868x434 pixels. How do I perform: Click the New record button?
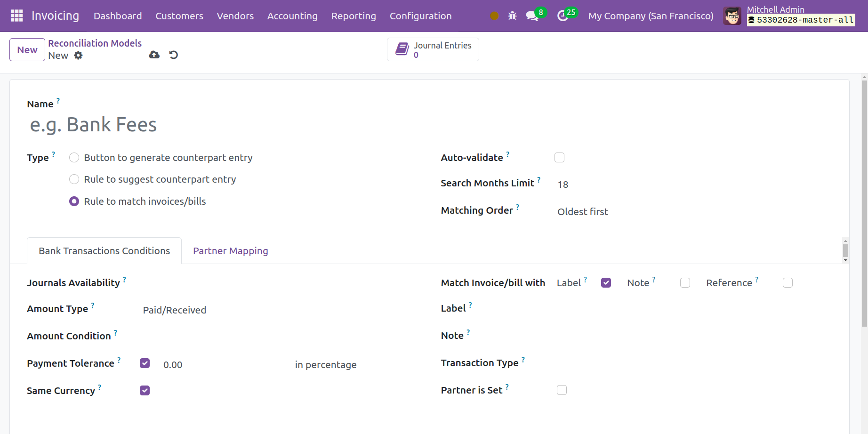27,50
